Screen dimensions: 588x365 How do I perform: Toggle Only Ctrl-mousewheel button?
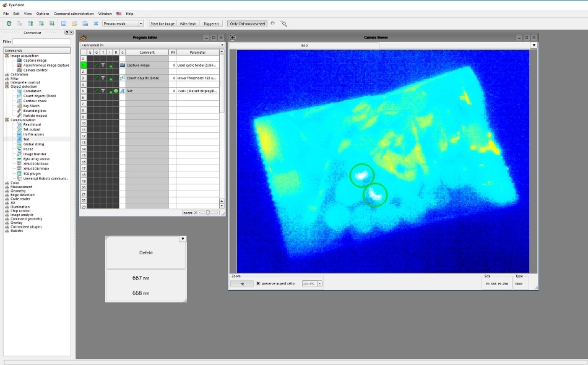pos(248,24)
